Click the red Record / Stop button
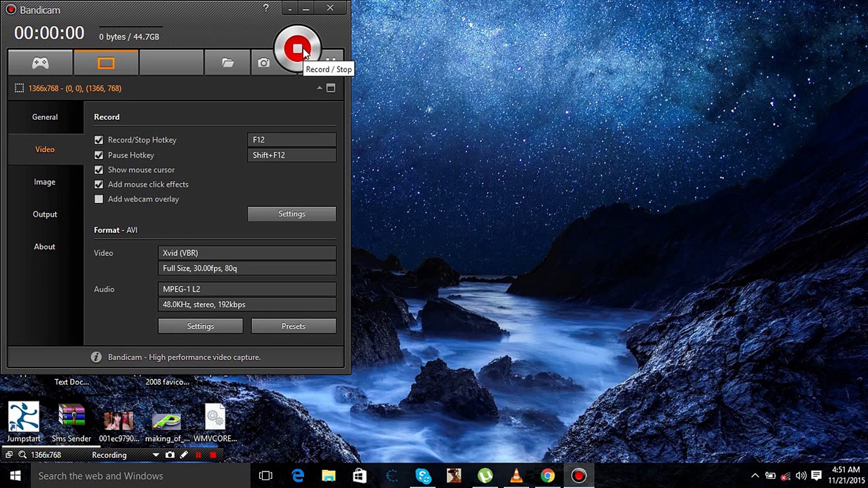Screen dimensions: 868x488 (x=296, y=48)
